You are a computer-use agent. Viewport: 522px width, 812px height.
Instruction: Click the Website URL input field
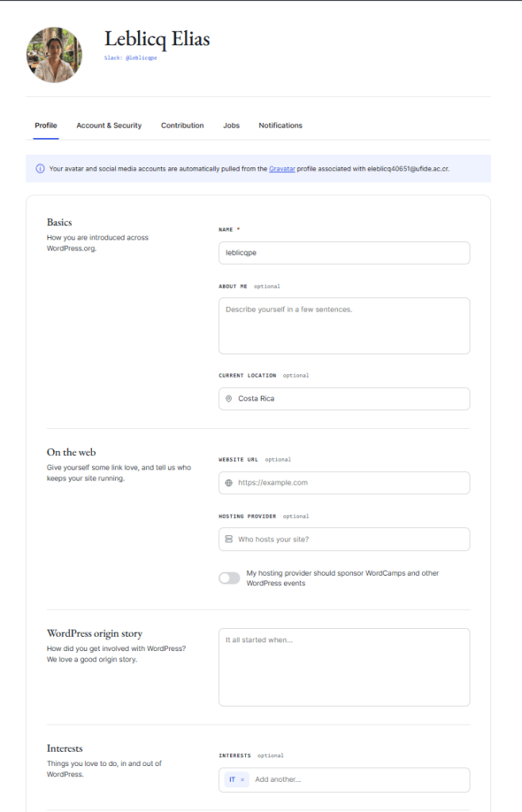click(x=344, y=483)
